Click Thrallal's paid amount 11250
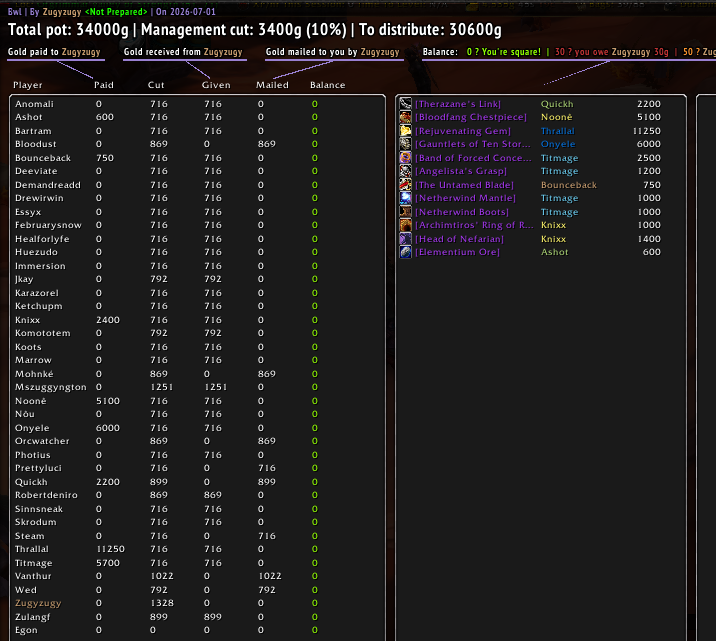Viewport: 716px width, 641px height. click(111, 549)
